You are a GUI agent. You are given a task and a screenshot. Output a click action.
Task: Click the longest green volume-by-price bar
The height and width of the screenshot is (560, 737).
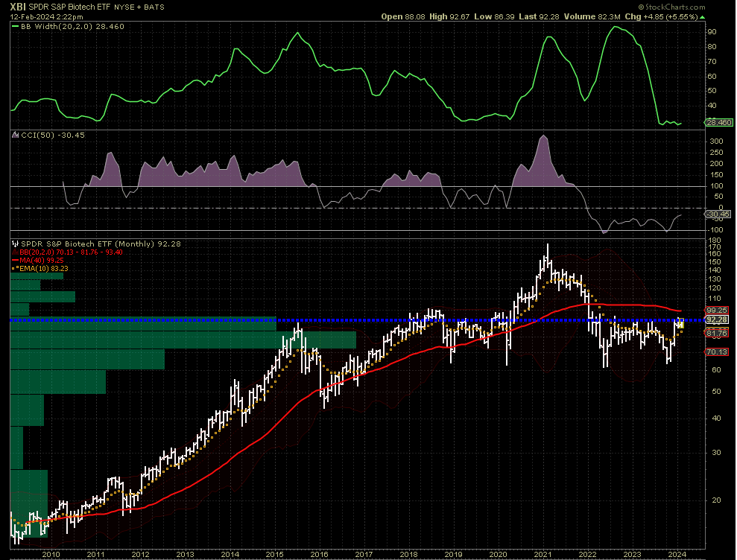click(183, 340)
